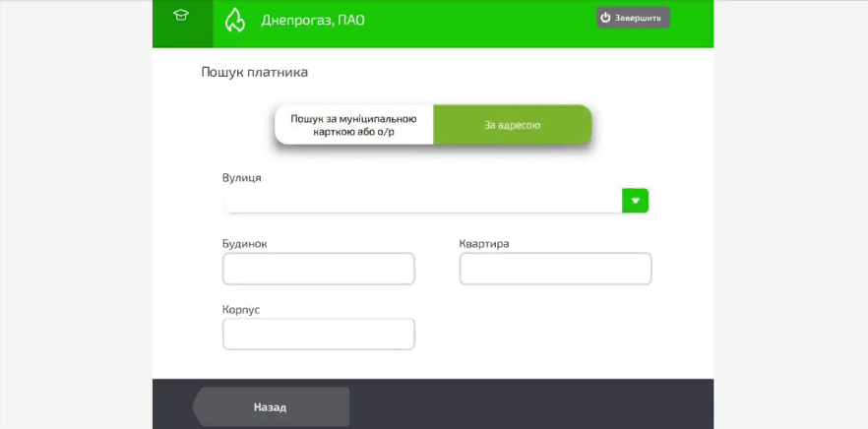
Task: Click the Вулиця field label
Action: tap(242, 177)
